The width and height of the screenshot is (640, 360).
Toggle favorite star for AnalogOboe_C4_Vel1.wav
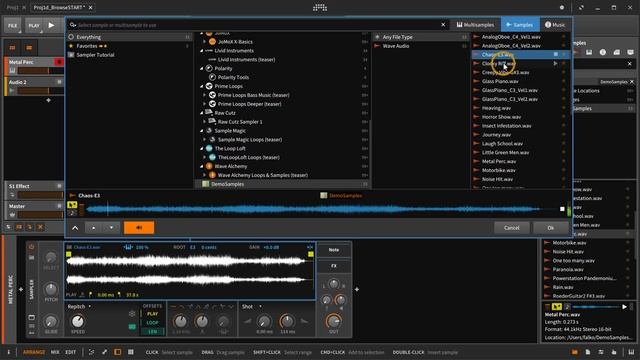click(x=564, y=37)
